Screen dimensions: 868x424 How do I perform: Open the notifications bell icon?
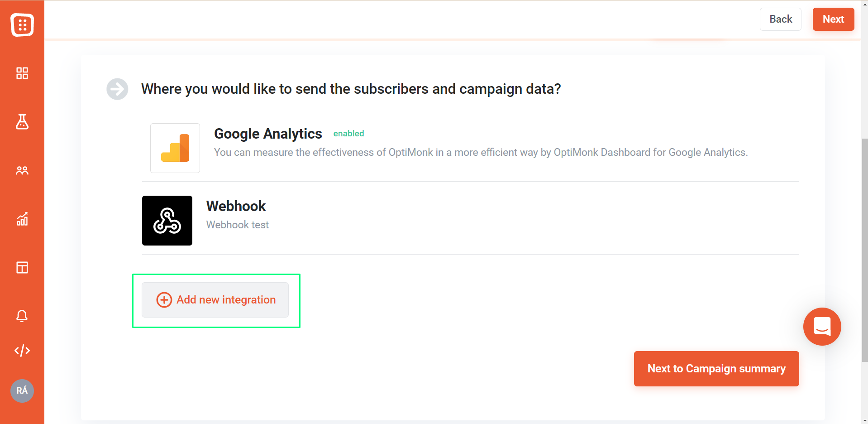(22, 316)
